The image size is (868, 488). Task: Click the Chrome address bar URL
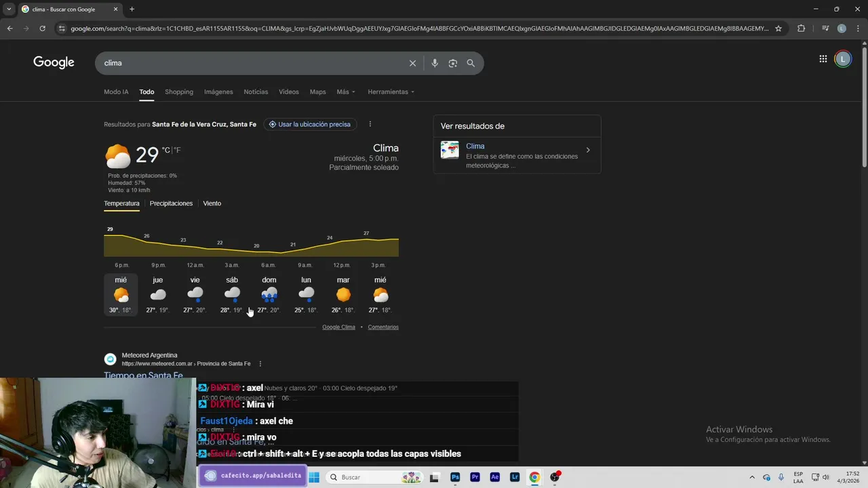click(419, 28)
